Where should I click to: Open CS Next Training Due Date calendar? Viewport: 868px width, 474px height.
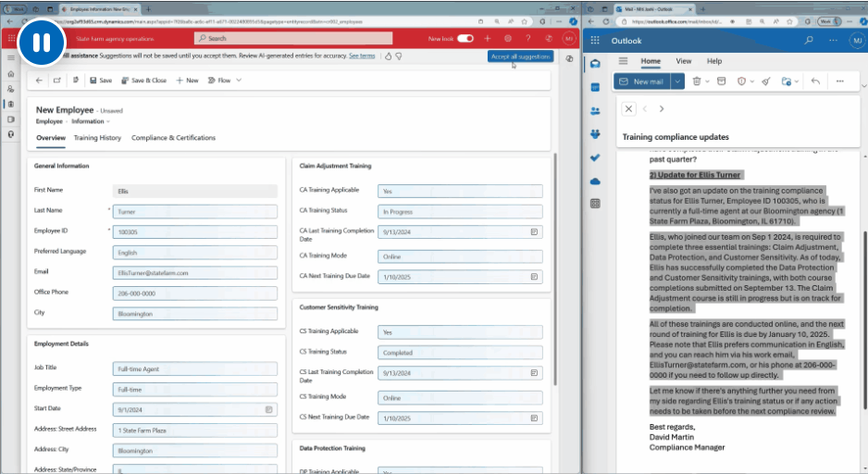[534, 418]
